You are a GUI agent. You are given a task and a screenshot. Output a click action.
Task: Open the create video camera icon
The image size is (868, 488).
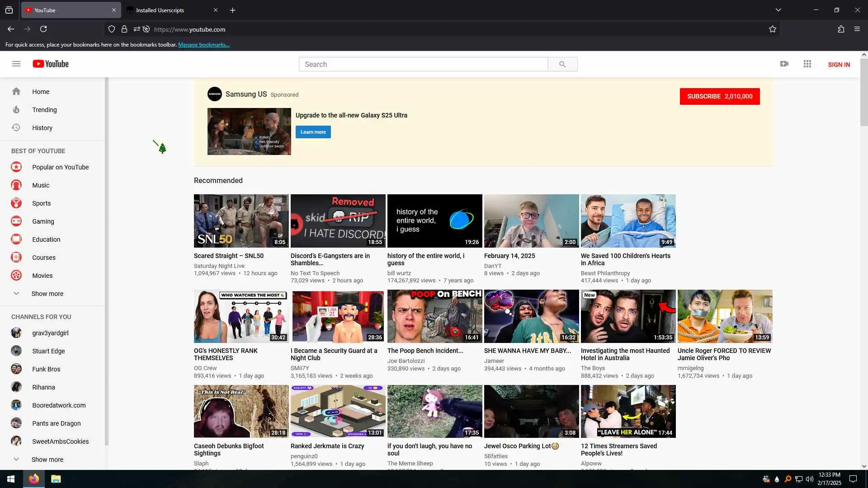pyautogui.click(x=784, y=64)
